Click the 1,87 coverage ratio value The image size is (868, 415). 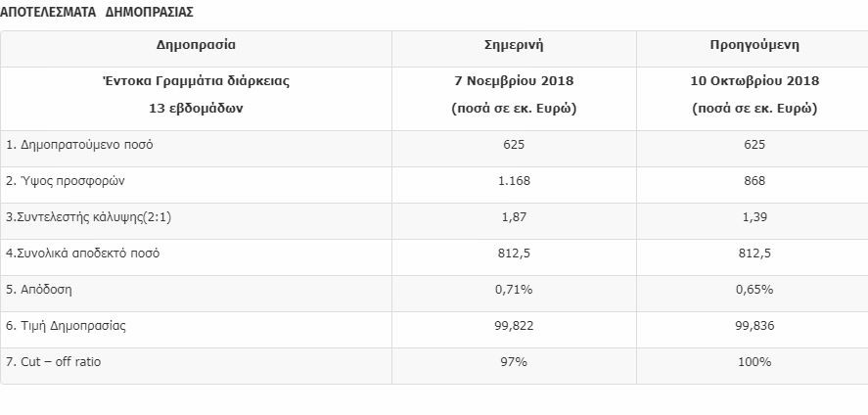pyautogui.click(x=514, y=217)
